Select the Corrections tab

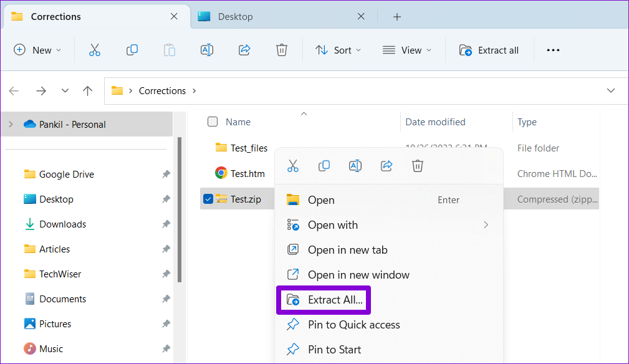tap(97, 17)
